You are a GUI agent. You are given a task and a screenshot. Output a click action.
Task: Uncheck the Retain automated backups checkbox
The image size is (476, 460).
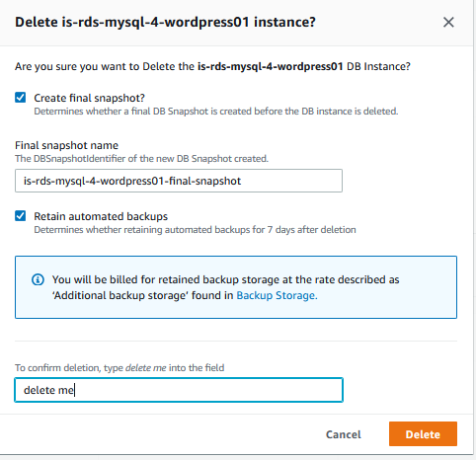coord(21,216)
